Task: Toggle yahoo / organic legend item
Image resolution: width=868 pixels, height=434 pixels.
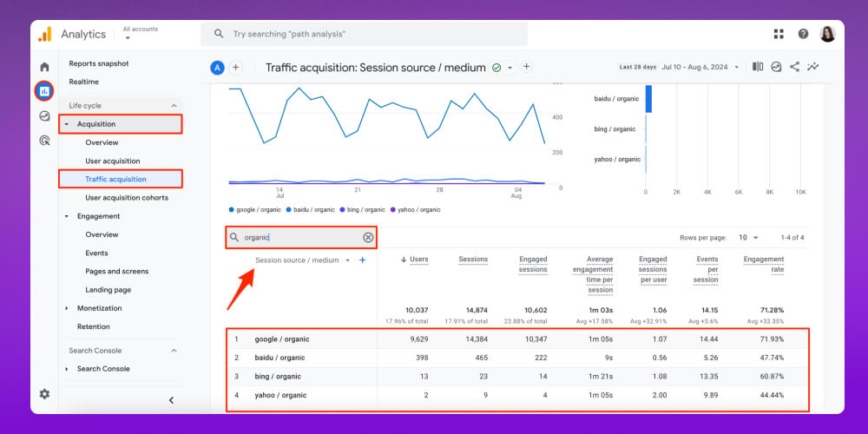Action: (415, 210)
